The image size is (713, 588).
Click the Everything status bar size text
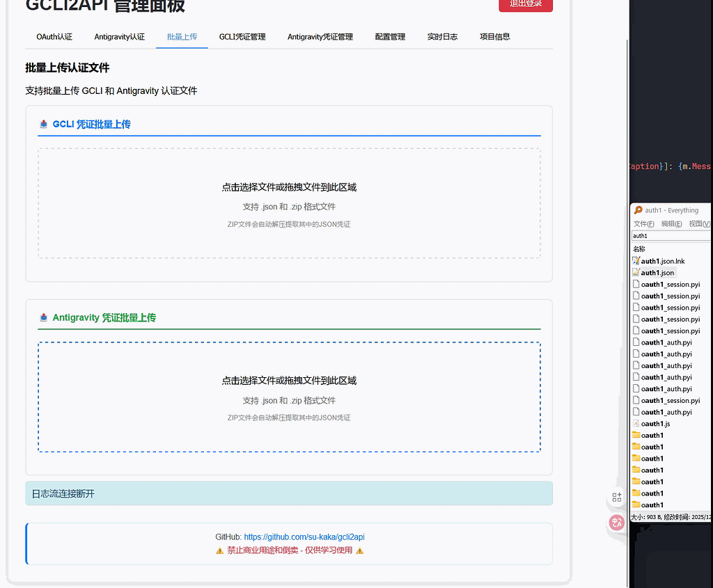point(671,517)
